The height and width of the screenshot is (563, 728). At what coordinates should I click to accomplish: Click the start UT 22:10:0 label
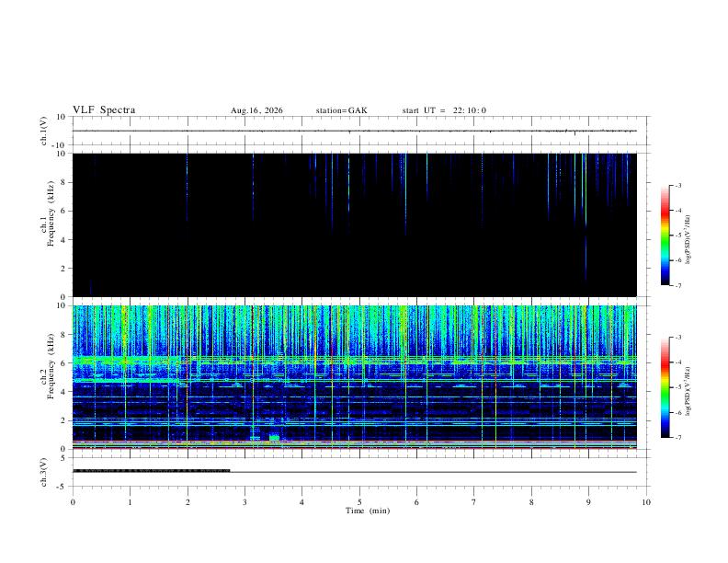click(x=444, y=110)
